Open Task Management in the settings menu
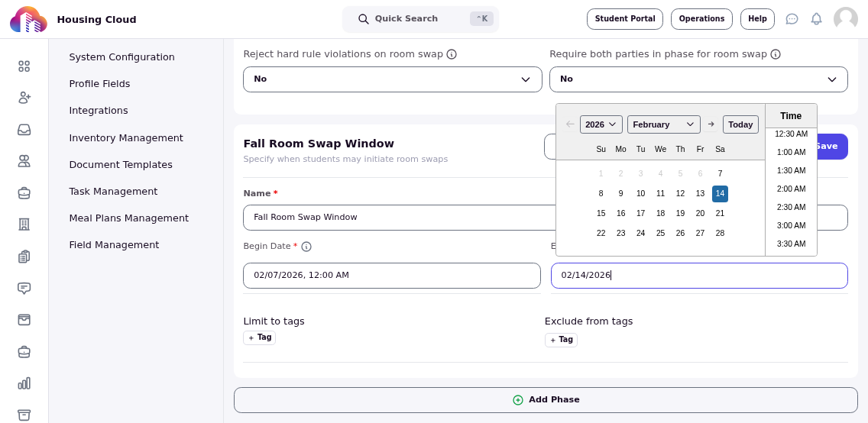 click(114, 192)
